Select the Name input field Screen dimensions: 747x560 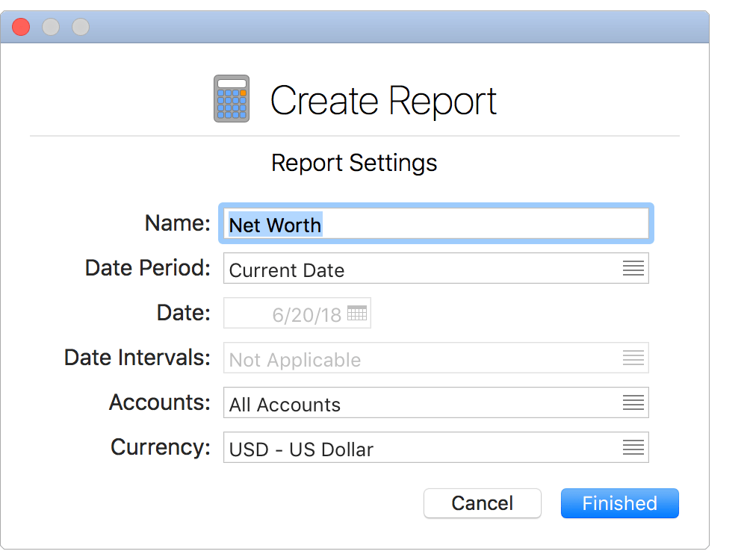pos(436,223)
